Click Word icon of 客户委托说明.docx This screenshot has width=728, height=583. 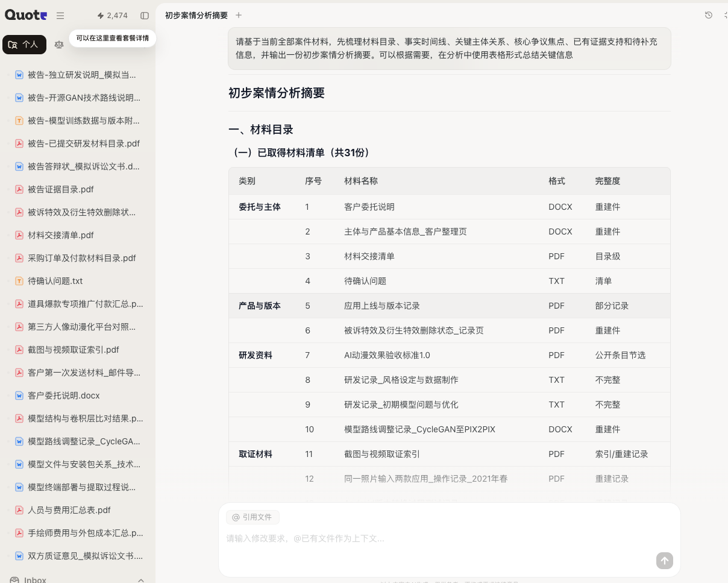click(x=19, y=395)
